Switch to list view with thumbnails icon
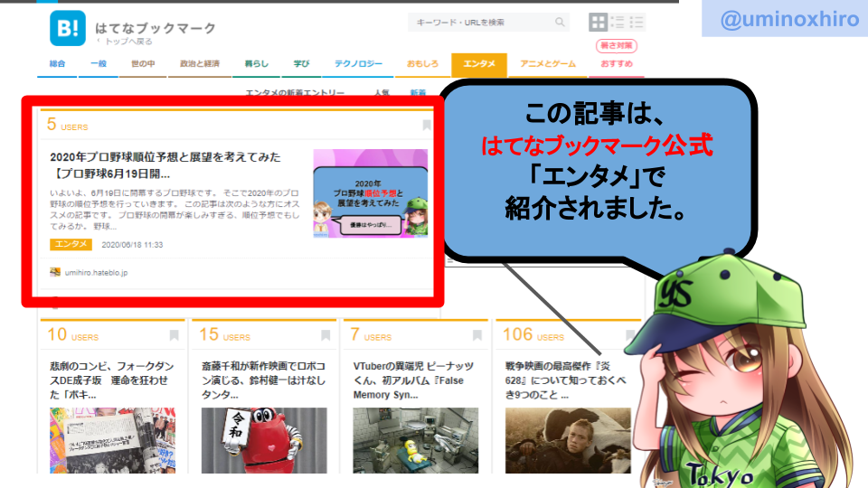Image resolution: width=868 pixels, height=488 pixels. coord(618,22)
